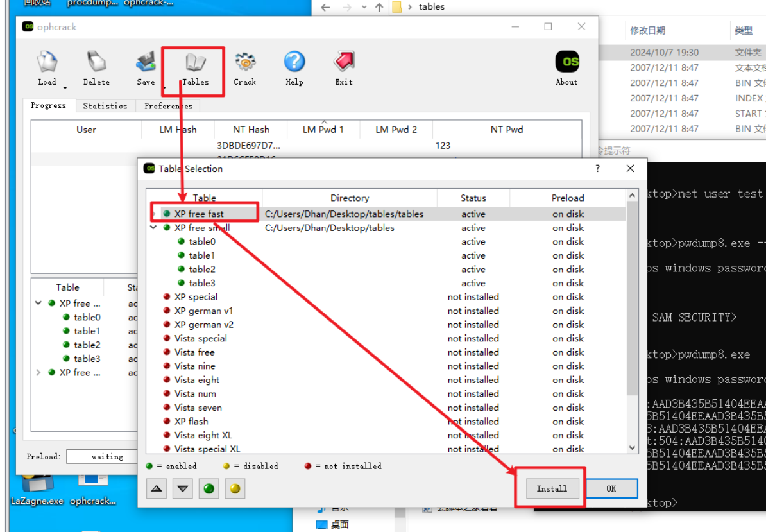766x532 pixels.
Task: Switch to the Preferences tab
Action: coord(168,105)
